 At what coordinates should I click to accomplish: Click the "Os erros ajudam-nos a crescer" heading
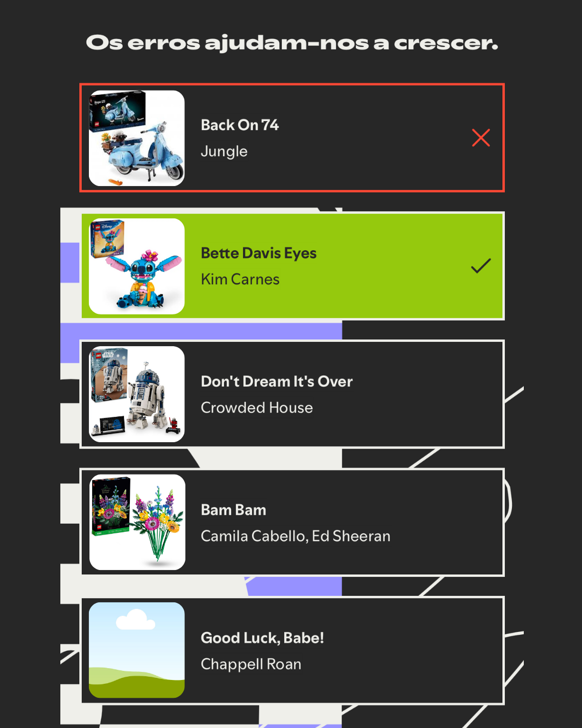[292, 43]
